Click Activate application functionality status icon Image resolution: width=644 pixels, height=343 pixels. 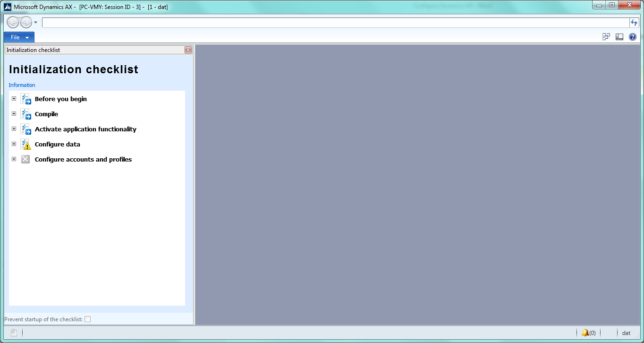click(26, 129)
